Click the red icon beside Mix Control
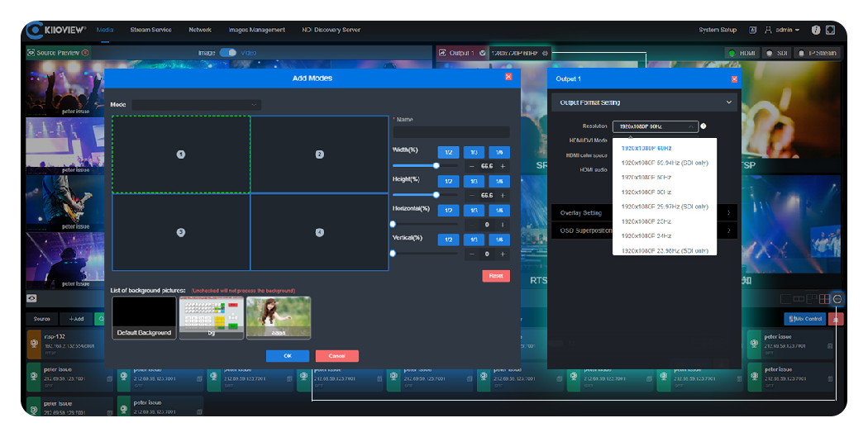868x437 pixels. tap(836, 319)
